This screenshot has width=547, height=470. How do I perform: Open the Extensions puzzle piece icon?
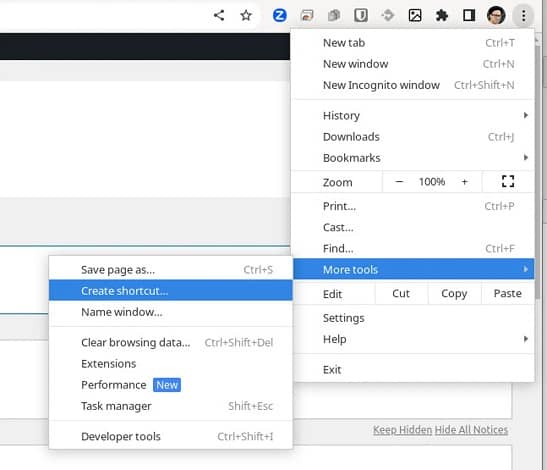pos(442,15)
